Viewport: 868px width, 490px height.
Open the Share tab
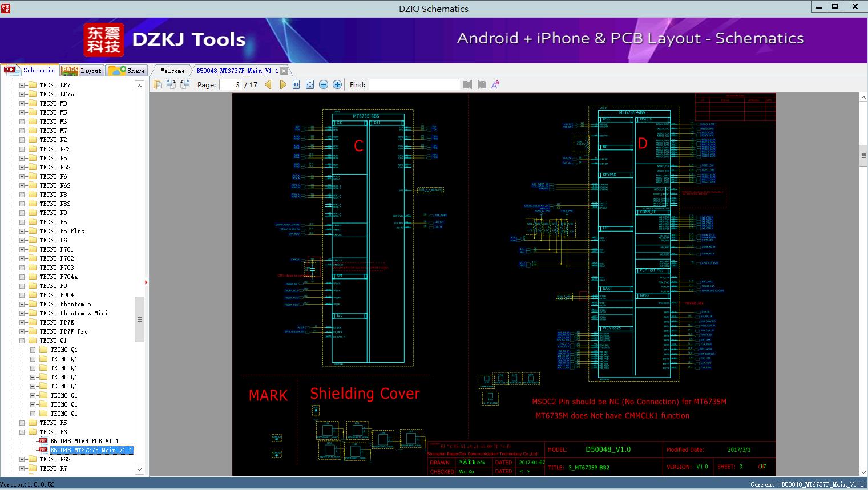(127, 71)
